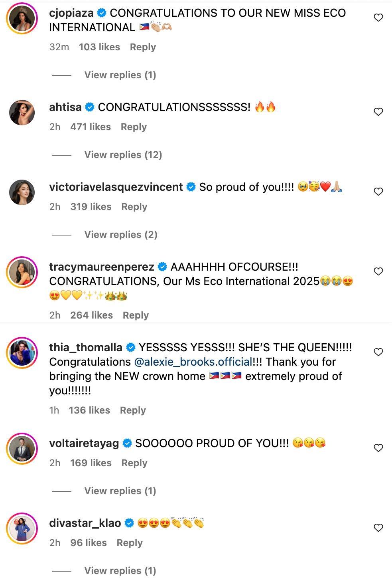Screen dimensions: 392x582
Task: Expand the reply under voltairetayag's comment
Action: point(120,491)
